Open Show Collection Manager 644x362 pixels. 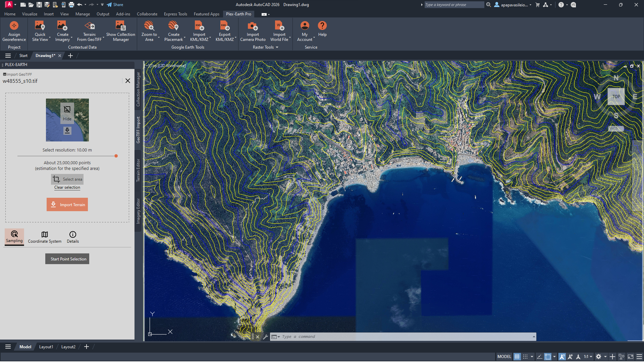[120, 26]
